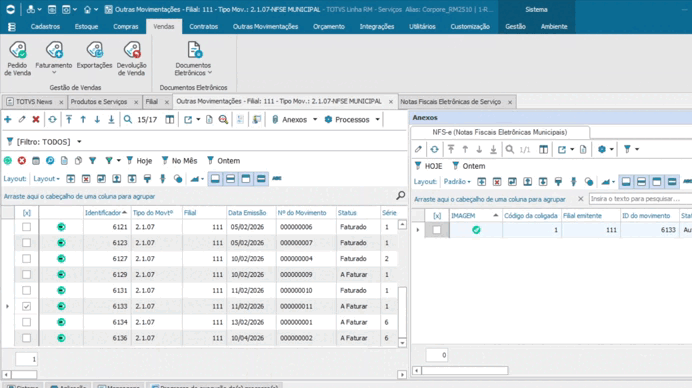Image resolution: width=692 pixels, height=388 pixels.
Task: Open Devolução de Venda ribbon icon
Action: tap(132, 58)
